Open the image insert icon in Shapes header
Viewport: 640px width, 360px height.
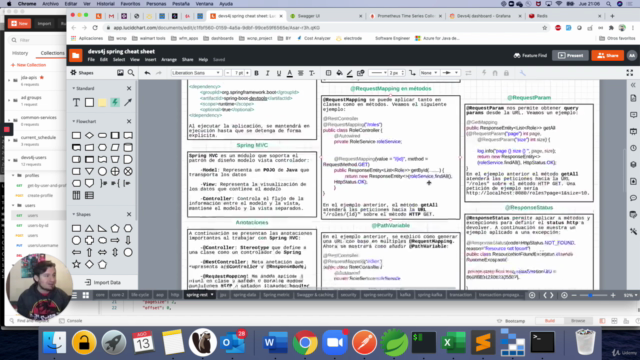click(x=120, y=73)
